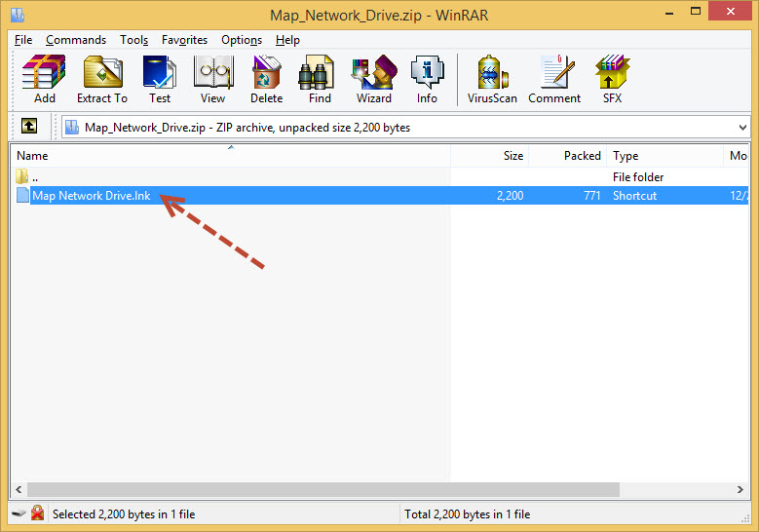Viewport: 759px width, 532px height.
Task: Show archive Info icon
Action: [427, 72]
